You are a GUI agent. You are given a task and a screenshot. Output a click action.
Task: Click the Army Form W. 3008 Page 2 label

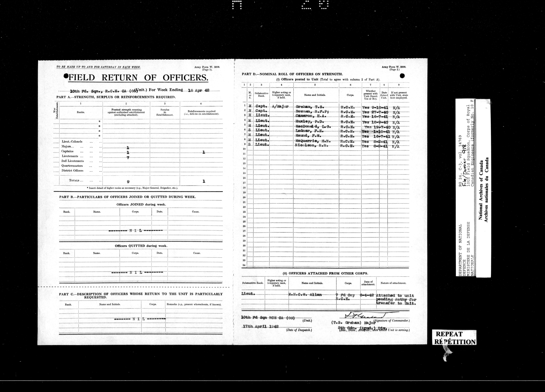click(394, 68)
